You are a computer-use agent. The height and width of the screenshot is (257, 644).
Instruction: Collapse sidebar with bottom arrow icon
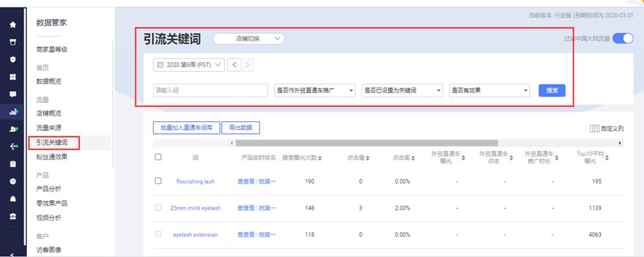coord(13,254)
